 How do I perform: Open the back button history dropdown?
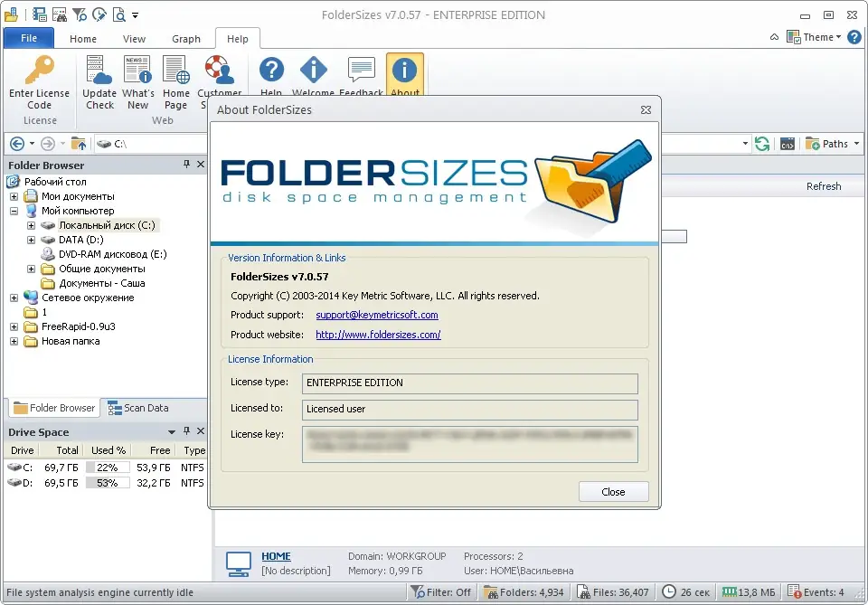[x=33, y=144]
